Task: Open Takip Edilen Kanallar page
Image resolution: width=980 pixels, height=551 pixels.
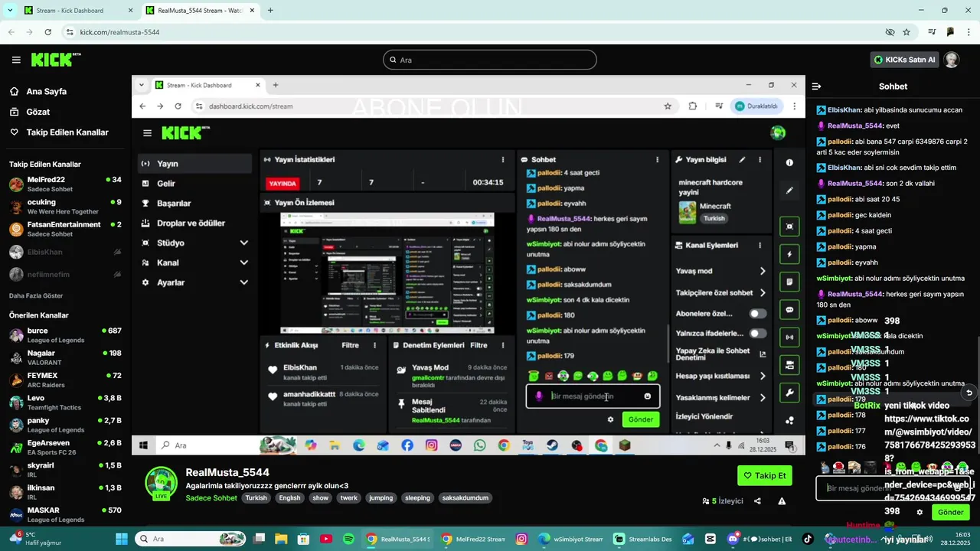Action: click(x=67, y=132)
